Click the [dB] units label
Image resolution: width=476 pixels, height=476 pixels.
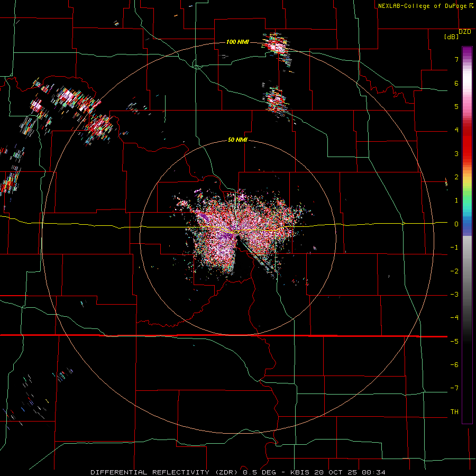tap(451, 36)
